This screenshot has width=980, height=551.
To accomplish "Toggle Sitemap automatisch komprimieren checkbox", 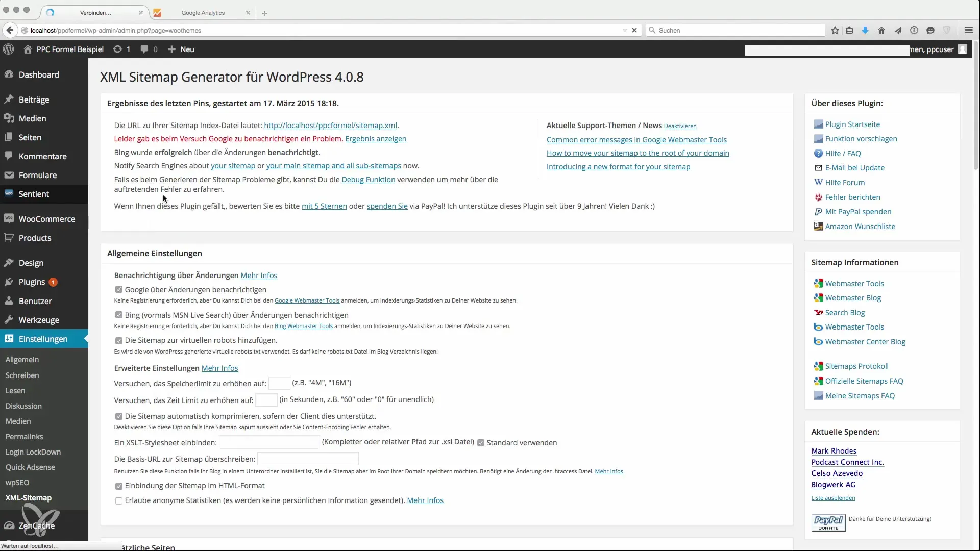I will pos(119,416).
